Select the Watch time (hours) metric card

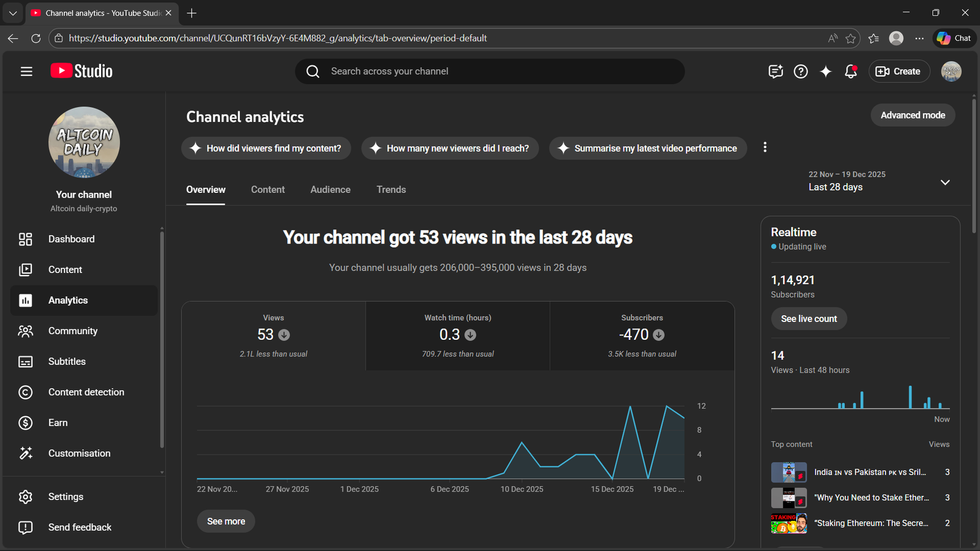tap(458, 335)
